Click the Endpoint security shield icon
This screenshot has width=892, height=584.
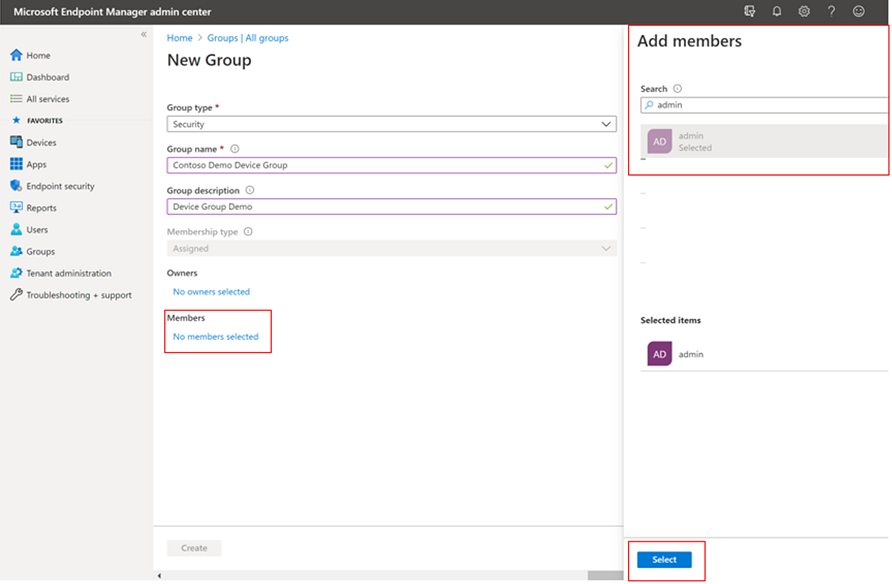click(16, 186)
